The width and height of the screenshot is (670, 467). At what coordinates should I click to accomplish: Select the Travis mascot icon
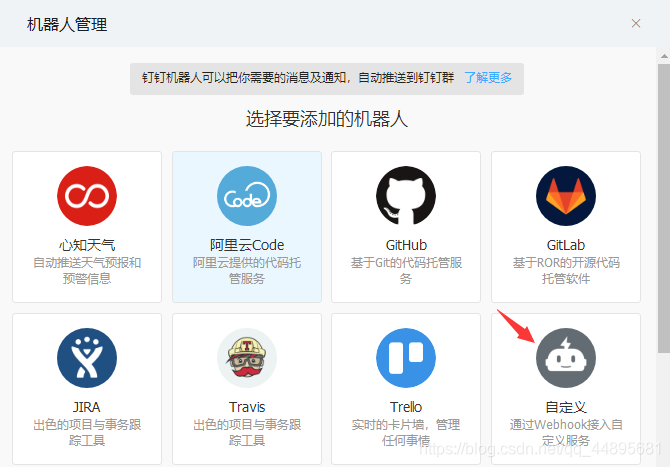247,358
